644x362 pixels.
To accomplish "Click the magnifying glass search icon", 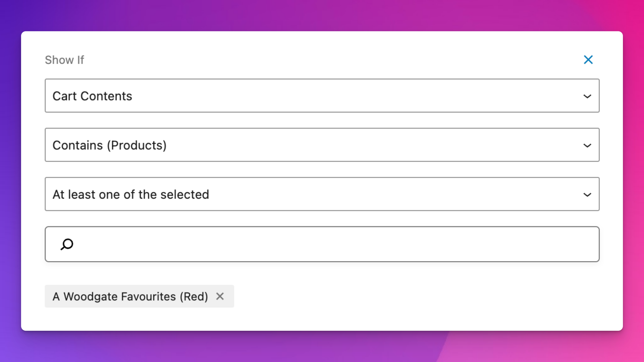I will (x=67, y=244).
